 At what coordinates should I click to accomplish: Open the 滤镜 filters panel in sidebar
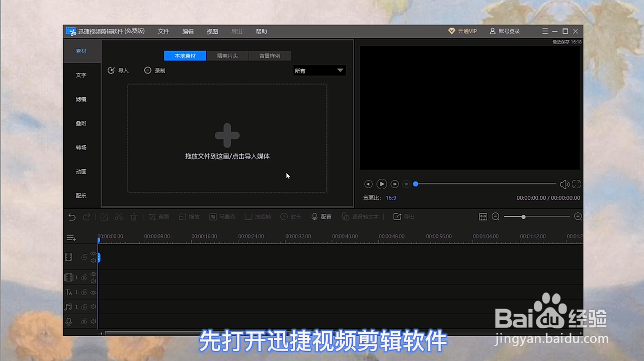pos(80,99)
